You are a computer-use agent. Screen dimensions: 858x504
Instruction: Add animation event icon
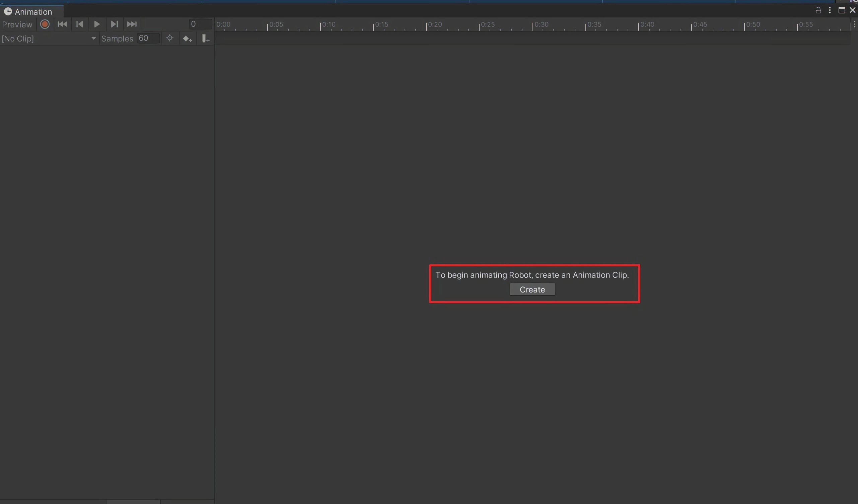point(205,39)
